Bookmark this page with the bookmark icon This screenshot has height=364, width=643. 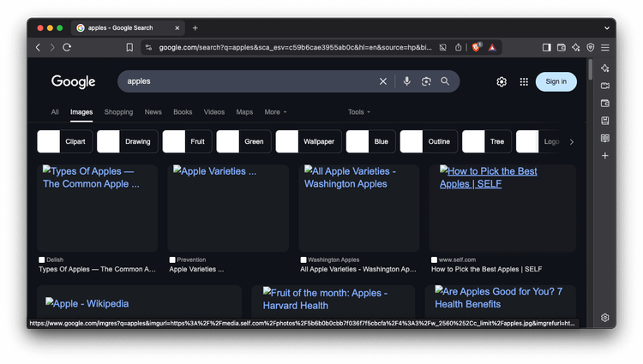point(129,47)
